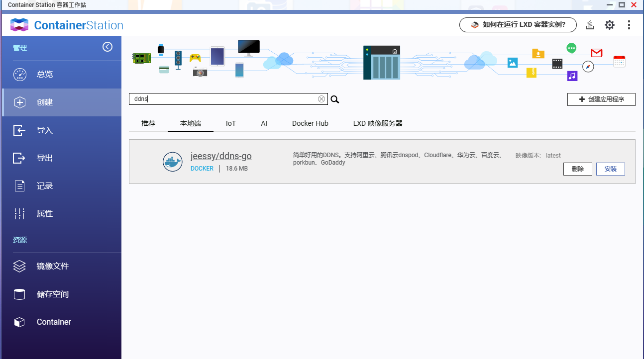
Task: Click the 创建应用程序 button
Action: (x=601, y=99)
